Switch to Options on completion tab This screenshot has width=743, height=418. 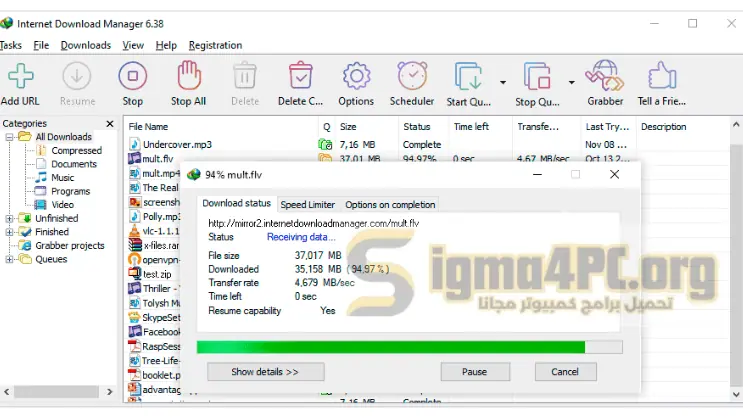pos(390,205)
